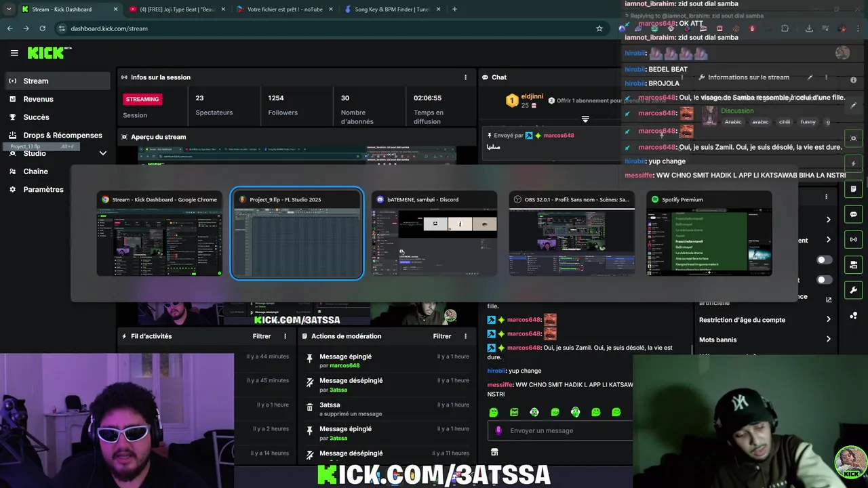The height and width of the screenshot is (488, 868).
Task: Click the pin icon on the first Message épinglé
Action: (310, 357)
